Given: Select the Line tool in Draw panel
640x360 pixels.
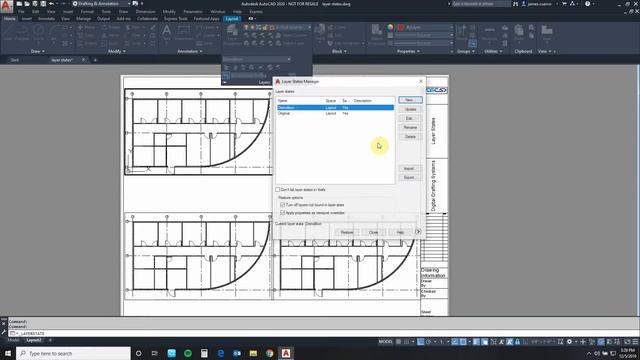Looking at the screenshot, I should (8, 33).
